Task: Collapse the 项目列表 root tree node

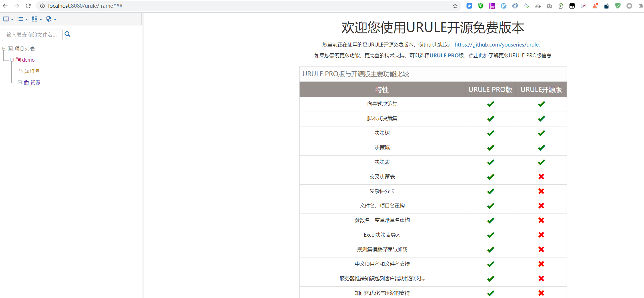Action: (x=4, y=49)
